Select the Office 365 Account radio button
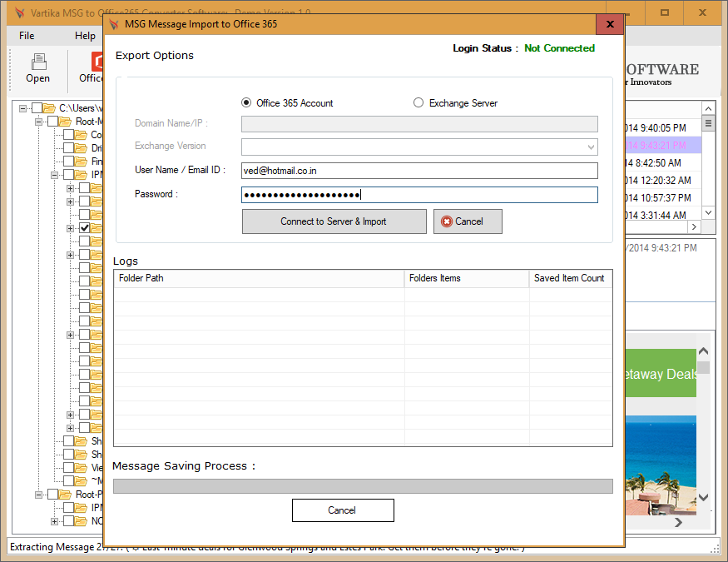 [x=246, y=102]
